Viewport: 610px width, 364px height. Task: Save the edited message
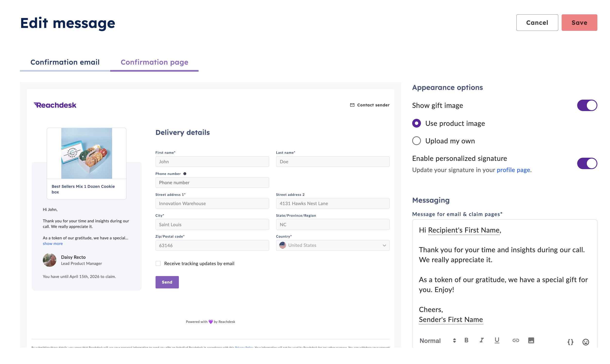(579, 23)
